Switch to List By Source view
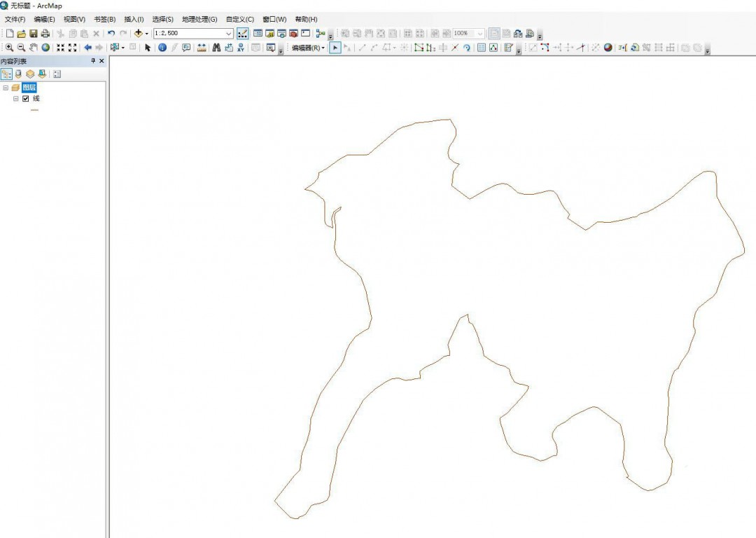The height and width of the screenshot is (538, 756). (18, 74)
